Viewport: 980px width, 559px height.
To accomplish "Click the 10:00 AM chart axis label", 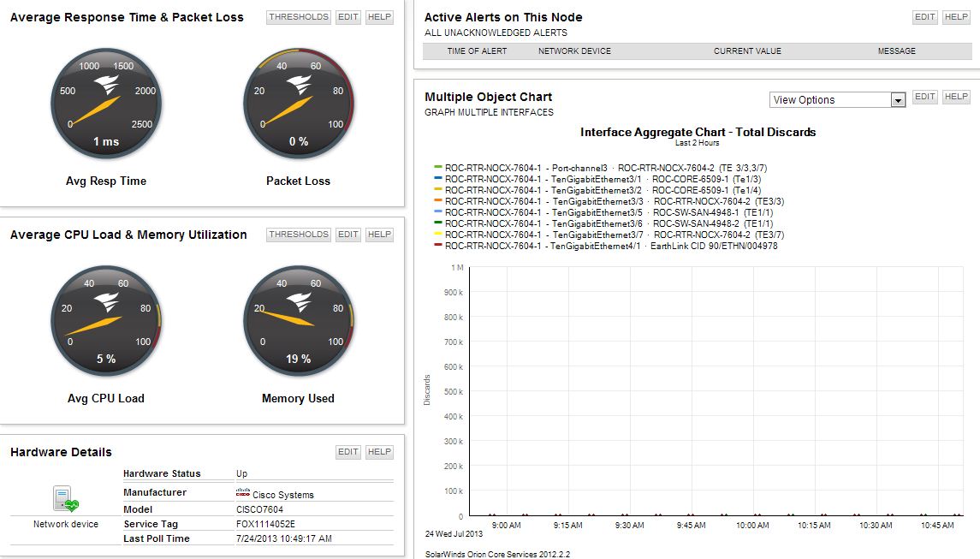I will [752, 526].
